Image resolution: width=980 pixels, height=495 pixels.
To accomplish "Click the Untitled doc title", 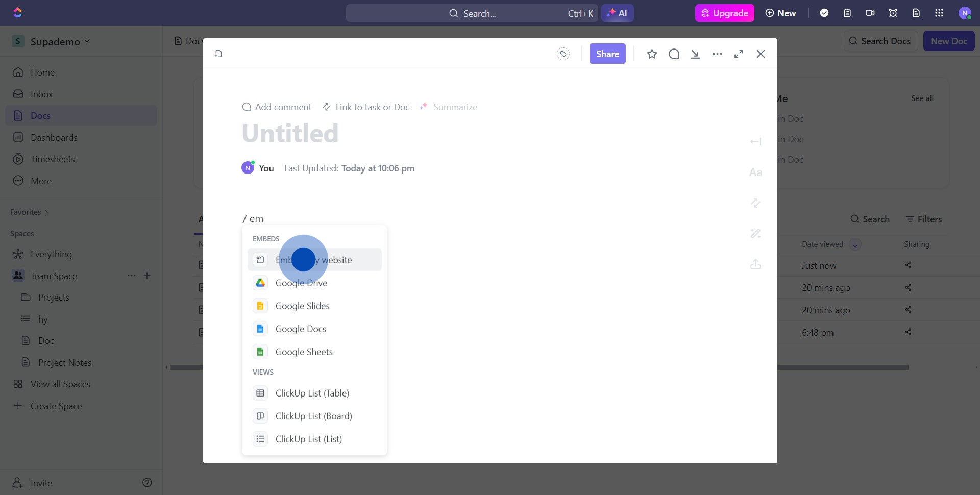I will [290, 134].
